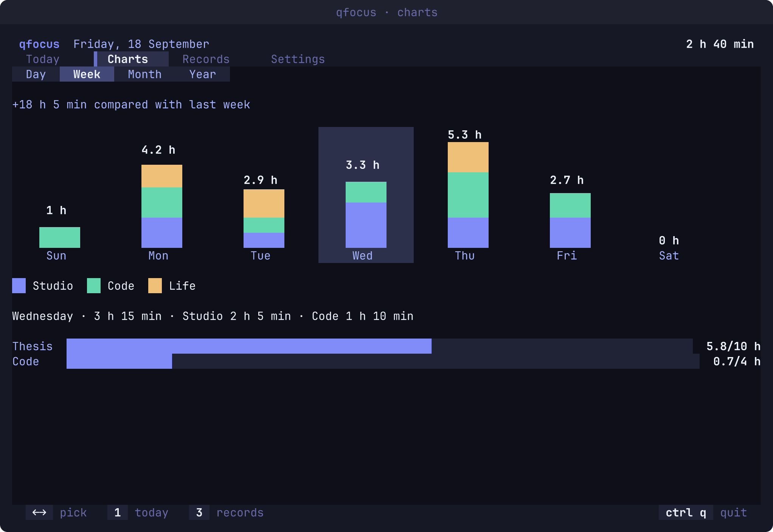Click the quit label in footer
Viewport: 773px width, 532px height.
(x=734, y=513)
